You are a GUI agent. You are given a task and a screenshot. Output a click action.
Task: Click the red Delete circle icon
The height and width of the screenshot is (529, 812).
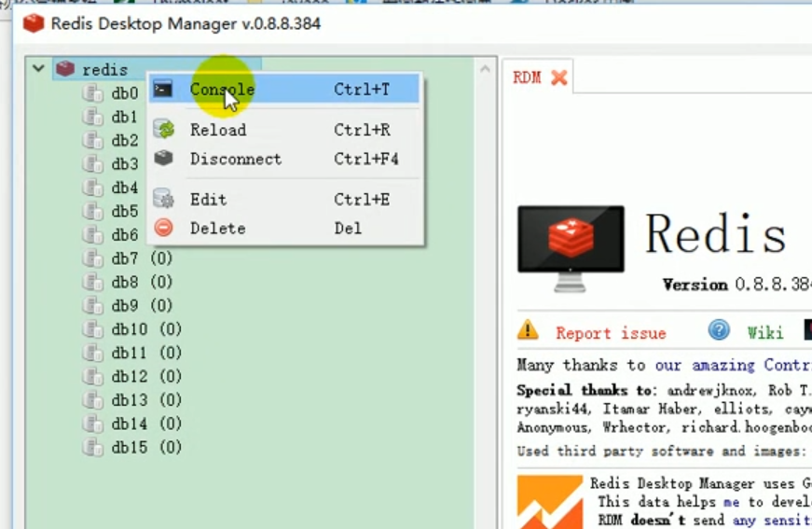(x=164, y=228)
